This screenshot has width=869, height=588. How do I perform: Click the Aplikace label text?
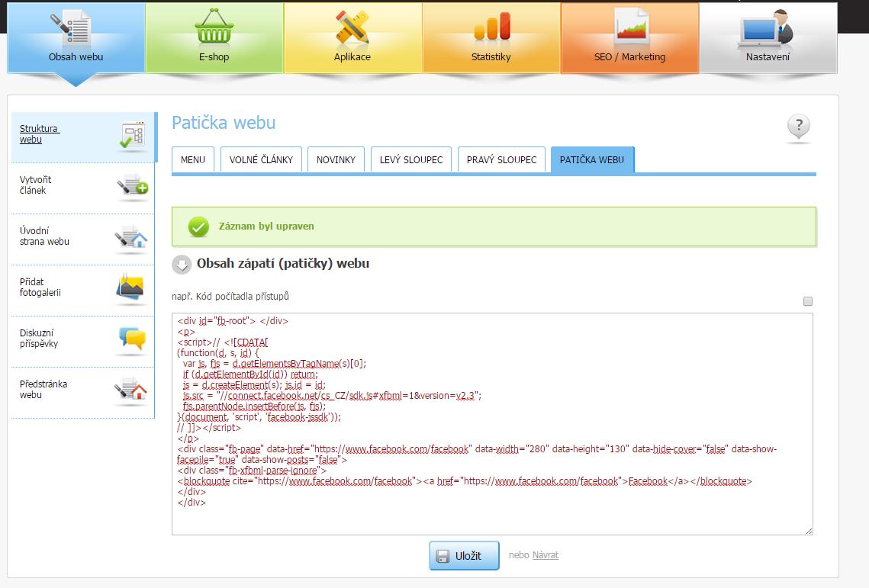click(x=352, y=57)
